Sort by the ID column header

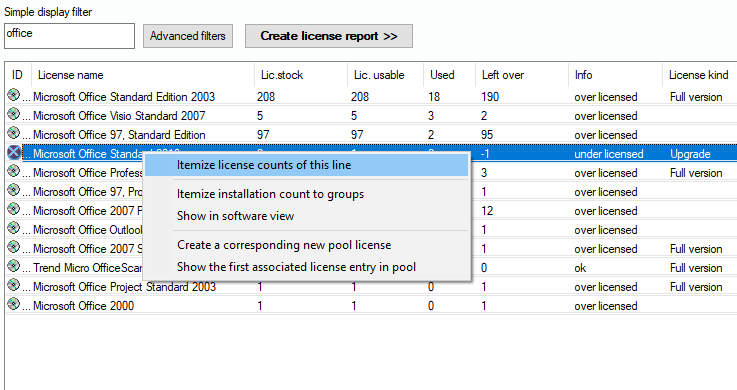18,75
